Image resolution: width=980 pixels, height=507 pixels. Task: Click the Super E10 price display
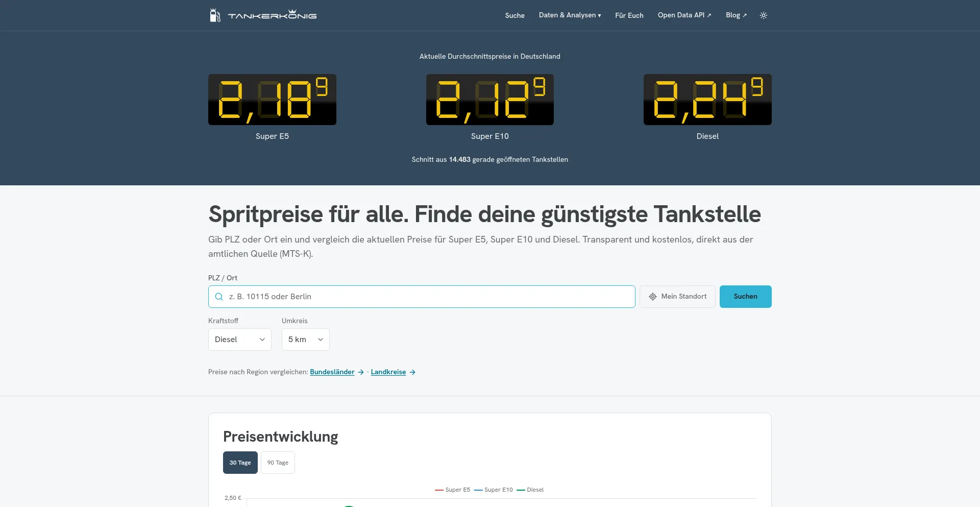point(490,100)
